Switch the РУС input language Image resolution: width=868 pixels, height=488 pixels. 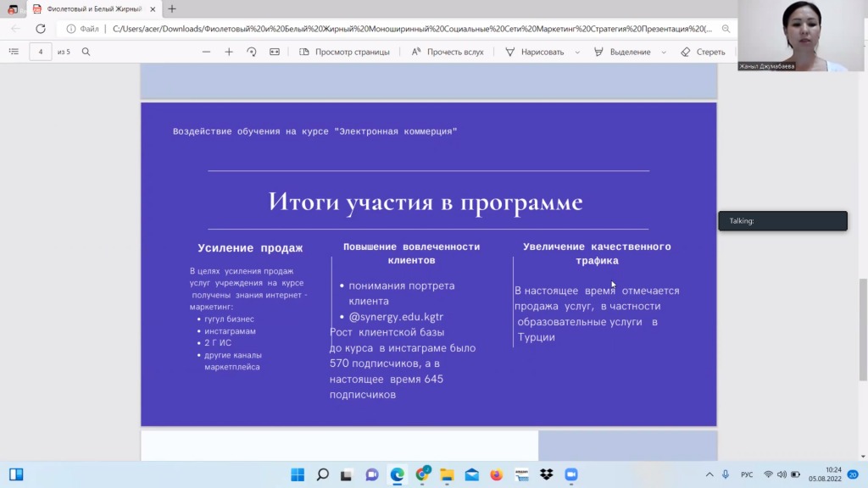[x=747, y=474]
